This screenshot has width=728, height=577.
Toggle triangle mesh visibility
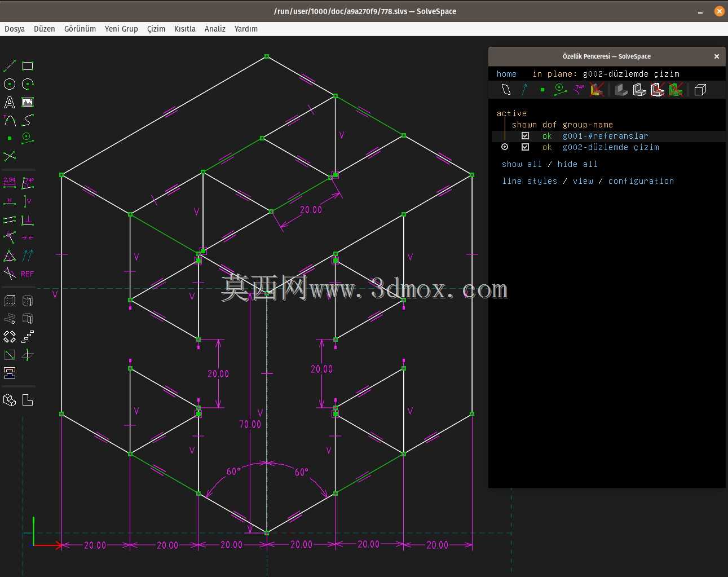pyautogui.click(x=676, y=89)
